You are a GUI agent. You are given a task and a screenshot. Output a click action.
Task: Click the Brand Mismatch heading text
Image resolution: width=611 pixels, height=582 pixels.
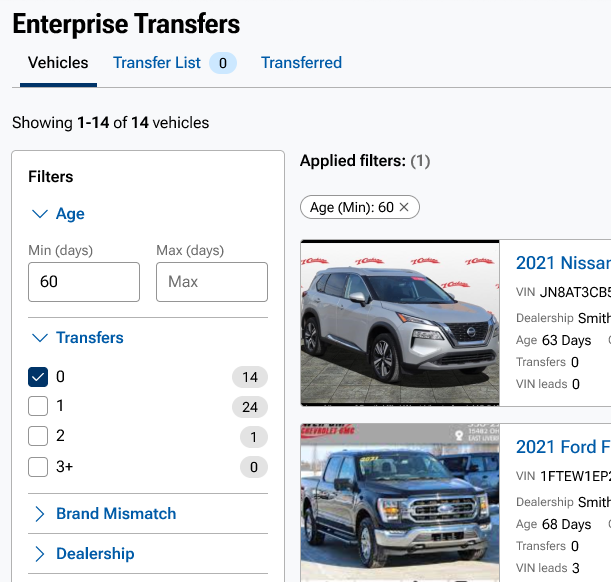pyautogui.click(x=116, y=514)
